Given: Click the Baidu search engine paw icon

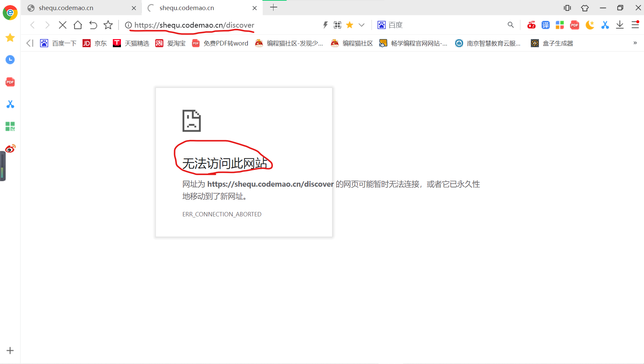Looking at the screenshot, I should coord(381,25).
